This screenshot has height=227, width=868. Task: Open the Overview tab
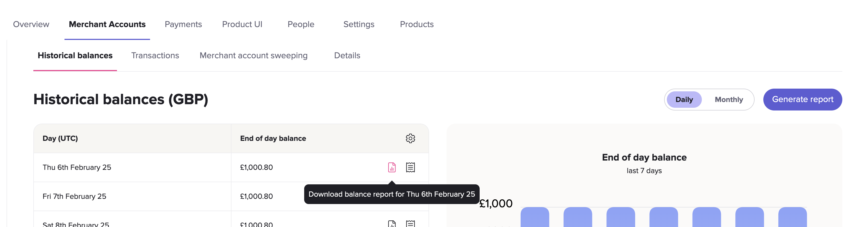pyautogui.click(x=31, y=24)
